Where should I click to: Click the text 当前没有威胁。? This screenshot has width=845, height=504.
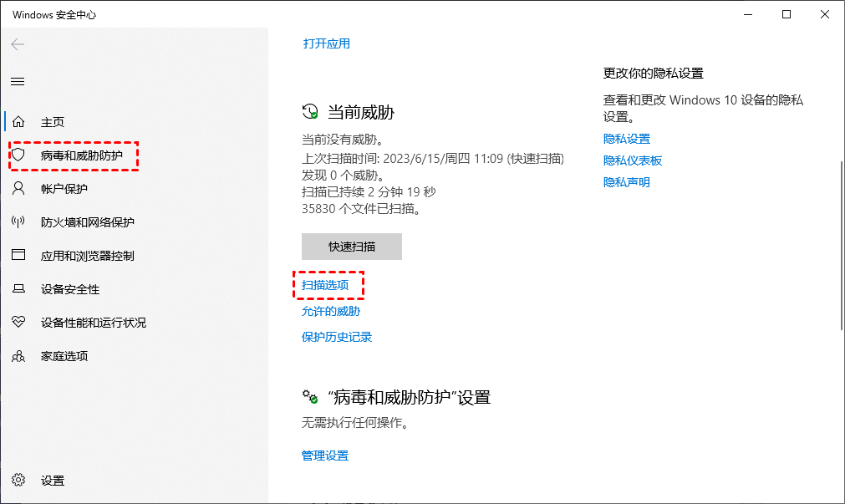point(343,140)
